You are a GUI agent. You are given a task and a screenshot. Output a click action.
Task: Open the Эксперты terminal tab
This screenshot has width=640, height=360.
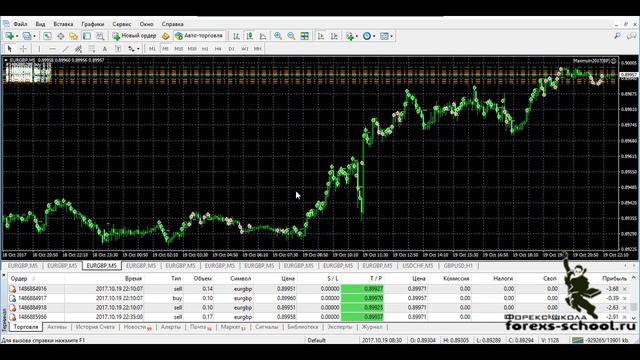(x=340, y=327)
